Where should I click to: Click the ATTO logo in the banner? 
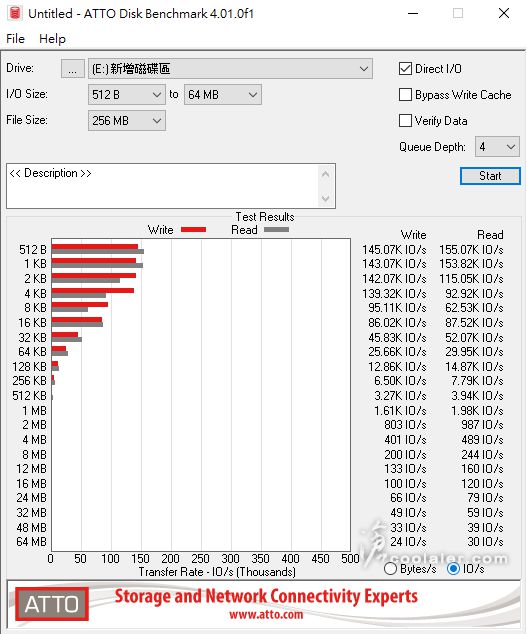click(x=52, y=604)
